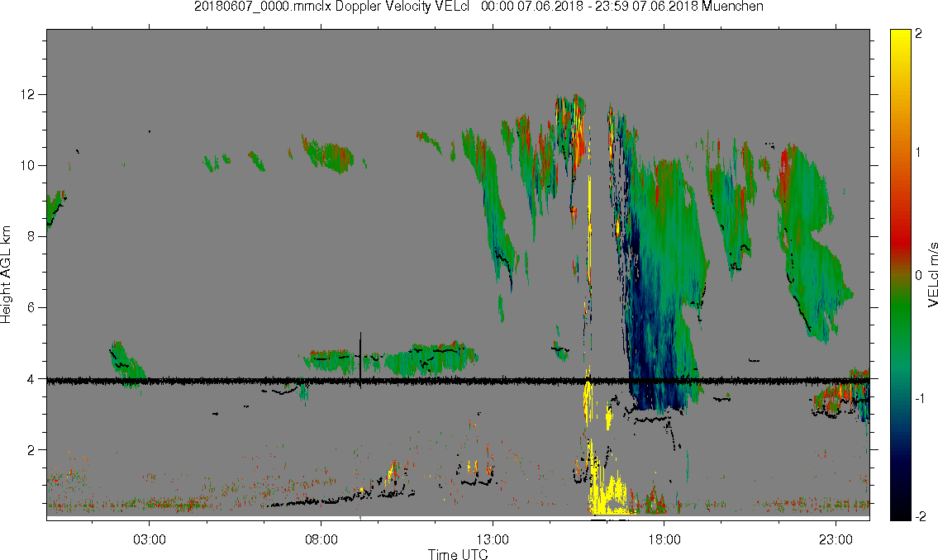Click the '23:00' time axis label

click(836, 539)
